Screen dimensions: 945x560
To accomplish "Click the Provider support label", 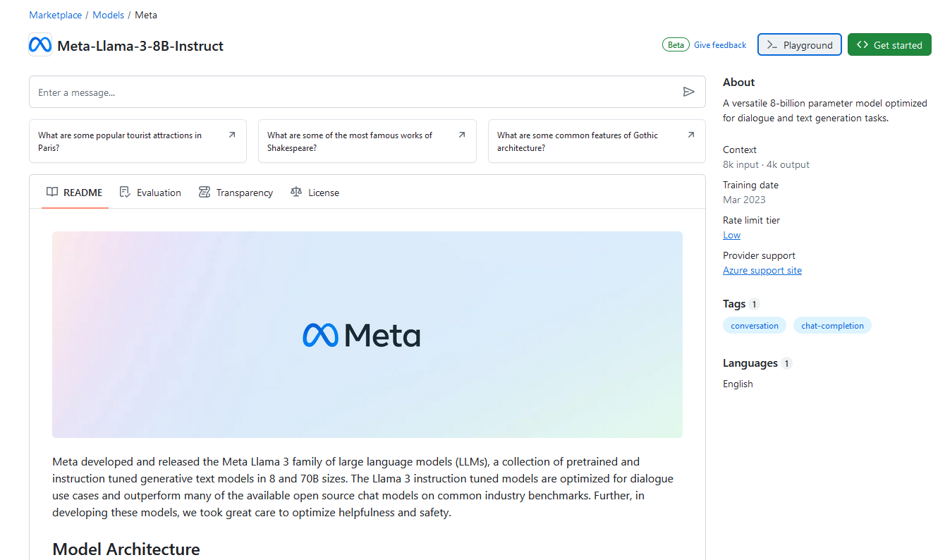I will 759,255.
